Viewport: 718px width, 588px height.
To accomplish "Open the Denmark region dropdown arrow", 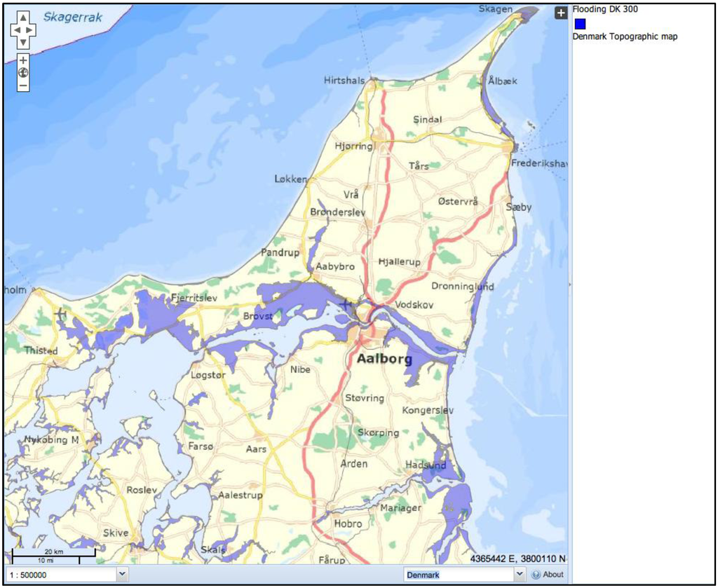I will click(x=519, y=575).
